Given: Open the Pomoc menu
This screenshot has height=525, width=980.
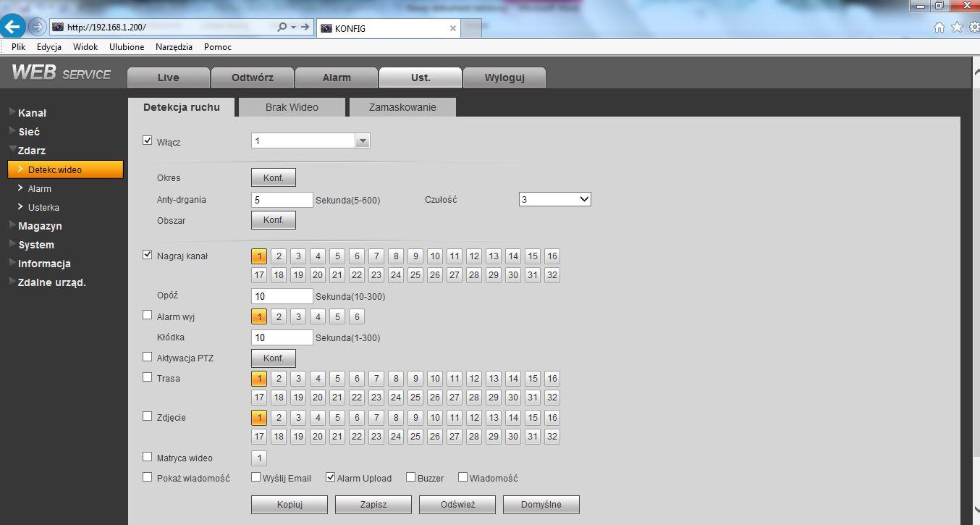Looking at the screenshot, I should point(218,47).
